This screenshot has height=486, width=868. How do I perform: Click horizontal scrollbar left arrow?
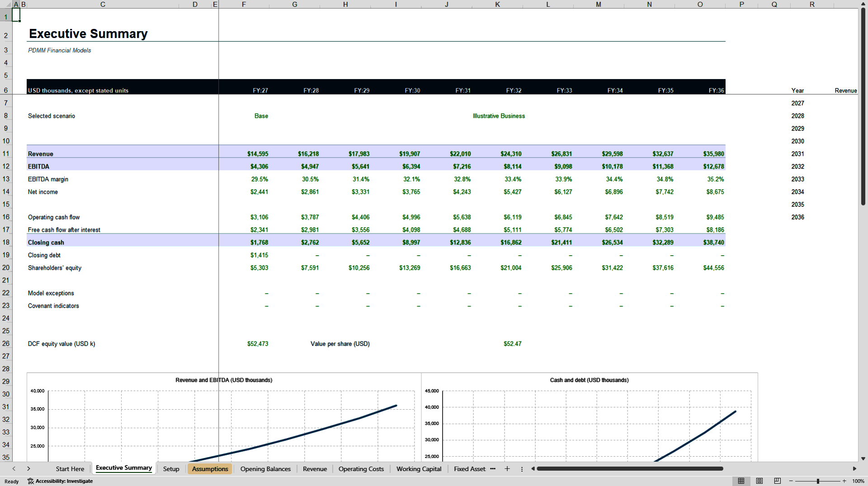click(533, 469)
